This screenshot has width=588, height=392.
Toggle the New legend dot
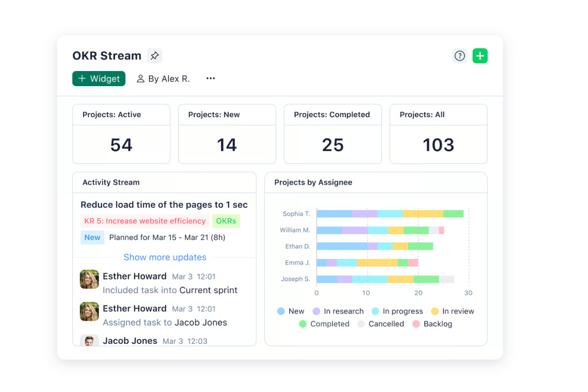pos(281,311)
